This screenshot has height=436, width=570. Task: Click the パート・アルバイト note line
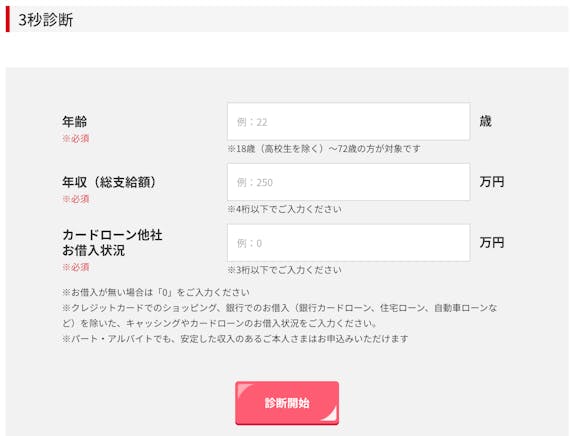(235, 339)
